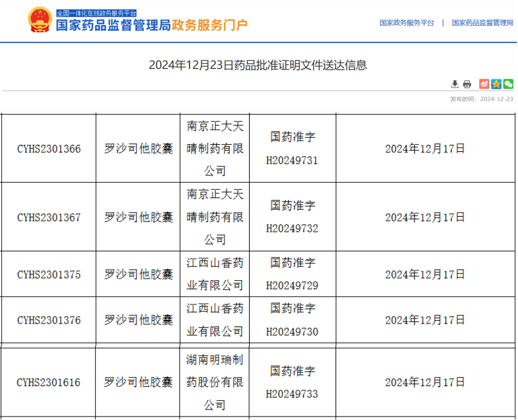Click drug name in CYHS2301376 row
This screenshot has width=518, height=420.
click(x=139, y=320)
